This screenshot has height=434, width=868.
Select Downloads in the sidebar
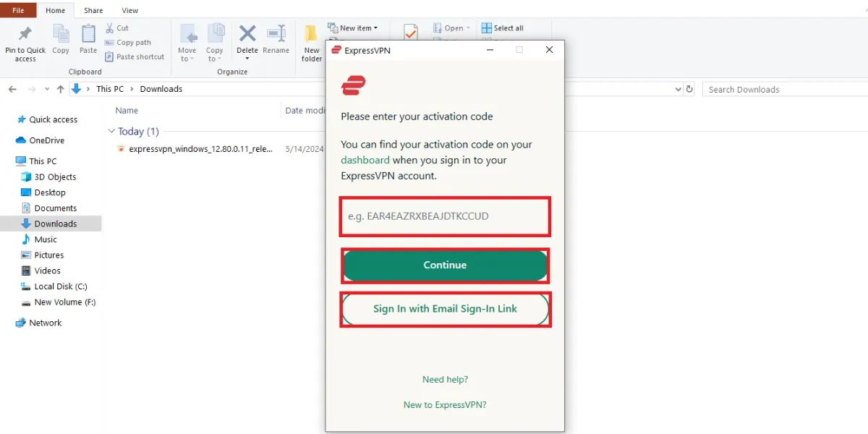[x=51, y=224]
